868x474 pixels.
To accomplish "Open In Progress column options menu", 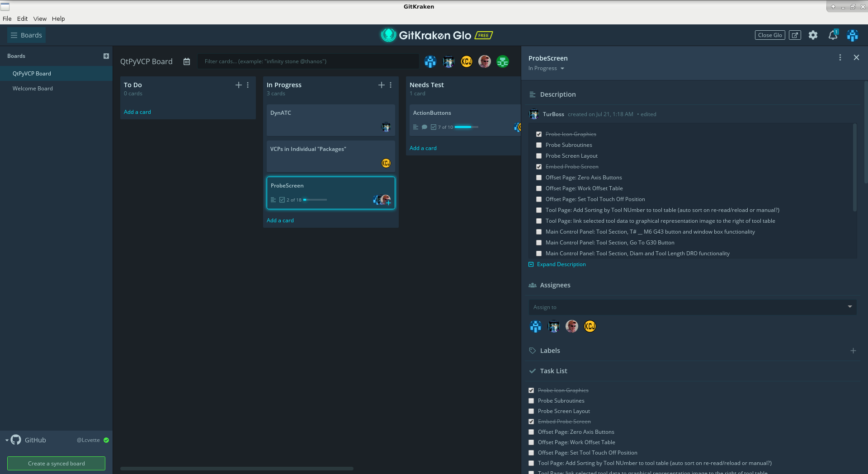I will [x=391, y=85].
